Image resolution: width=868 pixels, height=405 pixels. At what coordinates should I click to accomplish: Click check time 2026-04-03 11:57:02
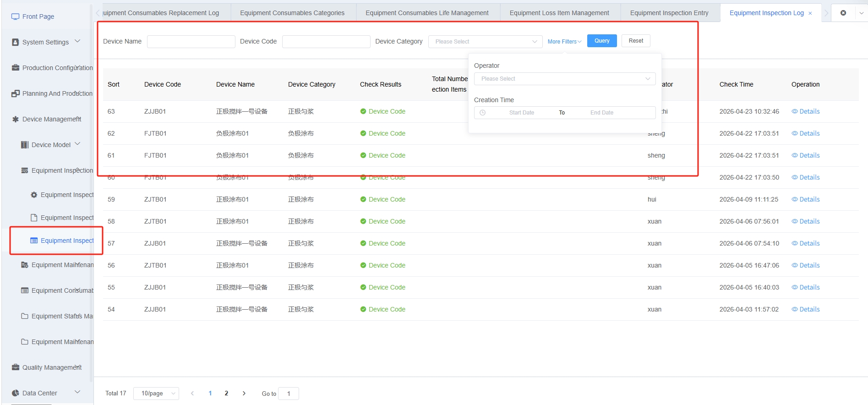click(x=749, y=309)
